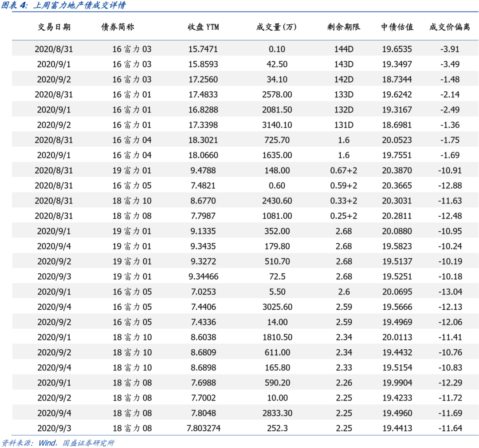This screenshot has width=479, height=448.
Task: Click YTM value 9.3435
Action: tap(203, 246)
